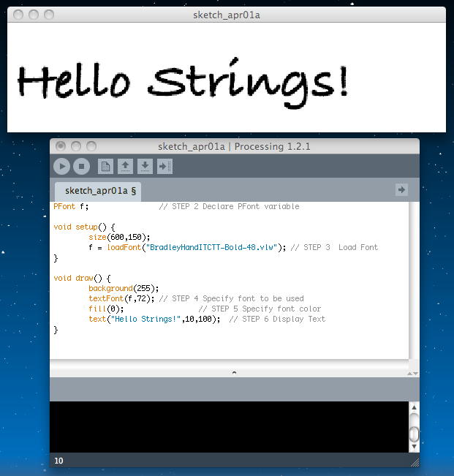The height and width of the screenshot is (476, 454).
Task: Save sketch with the down-arrow icon
Action: coord(145,167)
